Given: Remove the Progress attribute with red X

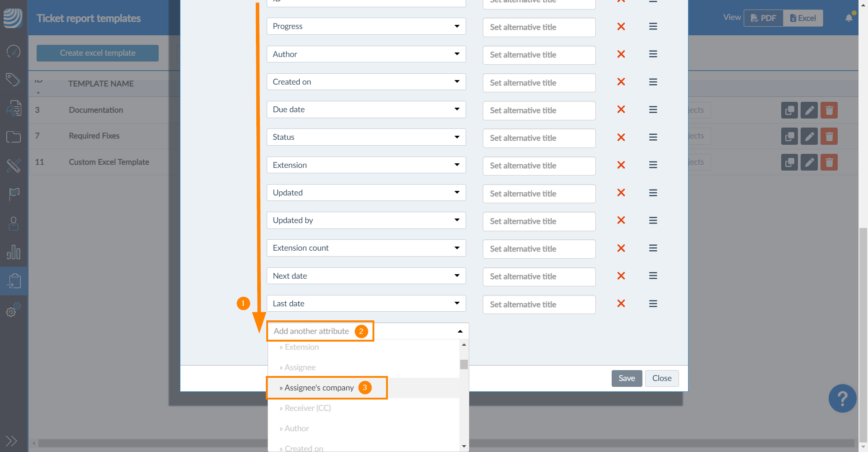Looking at the screenshot, I should coord(621,27).
